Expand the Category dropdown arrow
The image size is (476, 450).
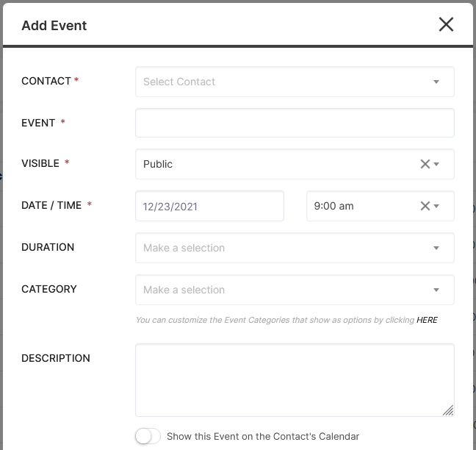coord(436,290)
